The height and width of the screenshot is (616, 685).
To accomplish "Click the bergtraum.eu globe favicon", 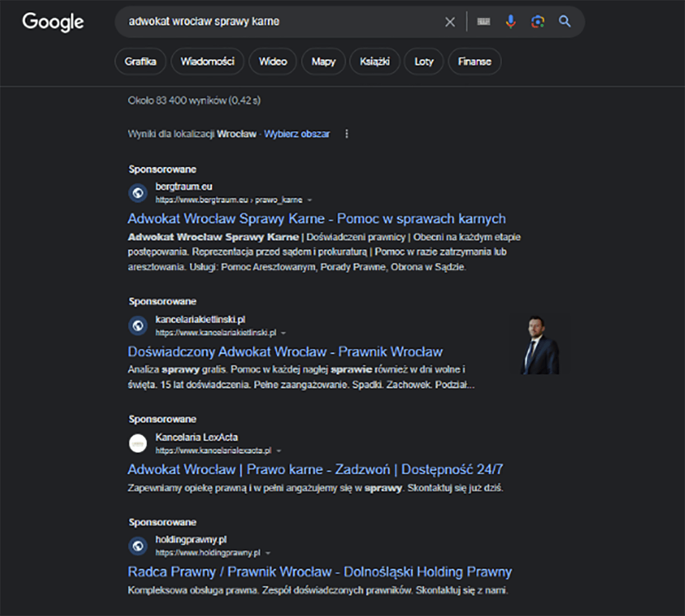I will click(x=138, y=193).
